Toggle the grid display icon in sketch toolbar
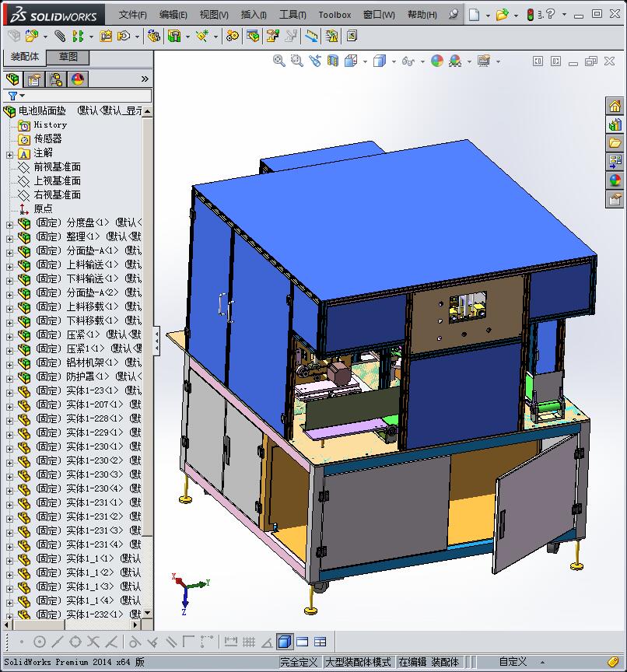Image resolution: width=627 pixels, height=672 pixels. click(249, 642)
